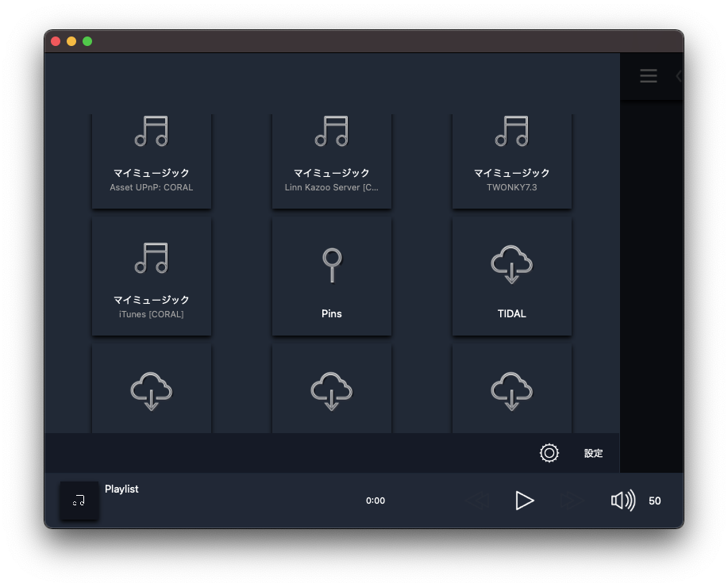728x587 pixels.
Task: Click the Linn Kazoo Server subtitle text
Action: coord(332,187)
